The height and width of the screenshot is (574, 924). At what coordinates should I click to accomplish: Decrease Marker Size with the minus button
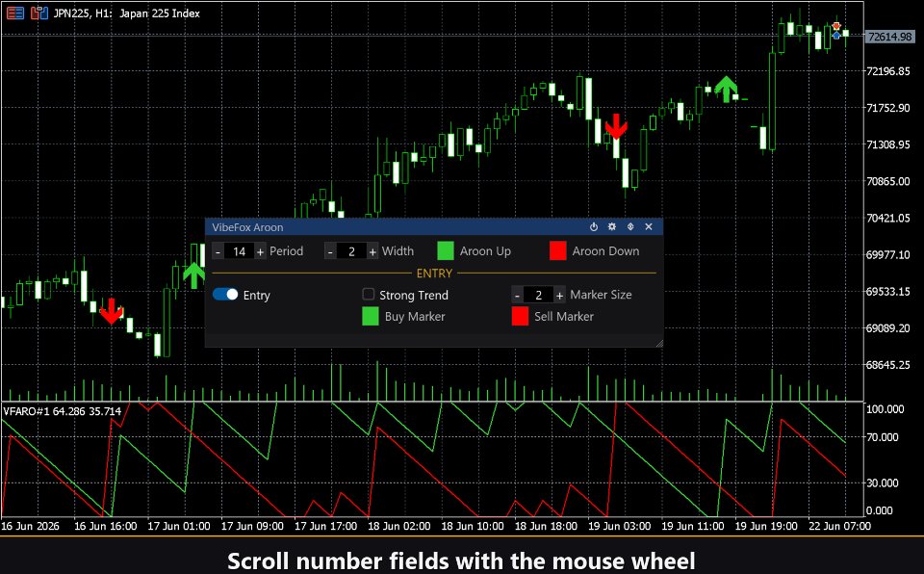(x=517, y=295)
